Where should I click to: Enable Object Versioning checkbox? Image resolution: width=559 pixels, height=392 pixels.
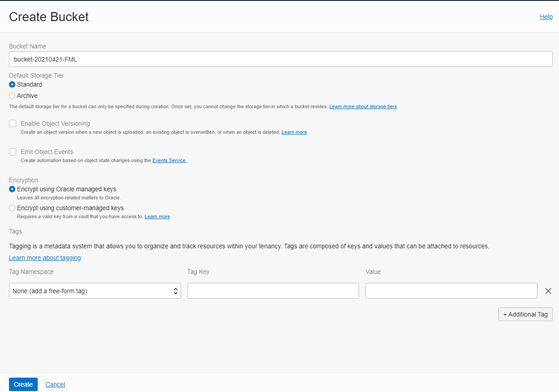[x=13, y=123]
